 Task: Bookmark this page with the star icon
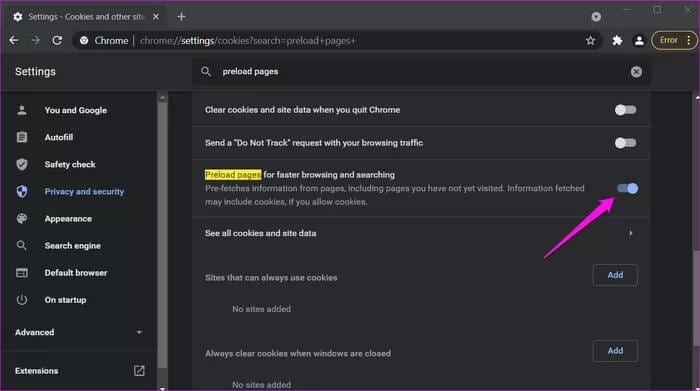pyautogui.click(x=590, y=41)
